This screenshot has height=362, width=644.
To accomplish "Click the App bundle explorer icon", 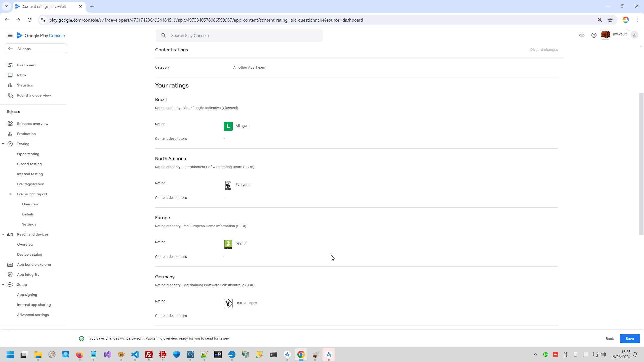I will (x=10, y=264).
